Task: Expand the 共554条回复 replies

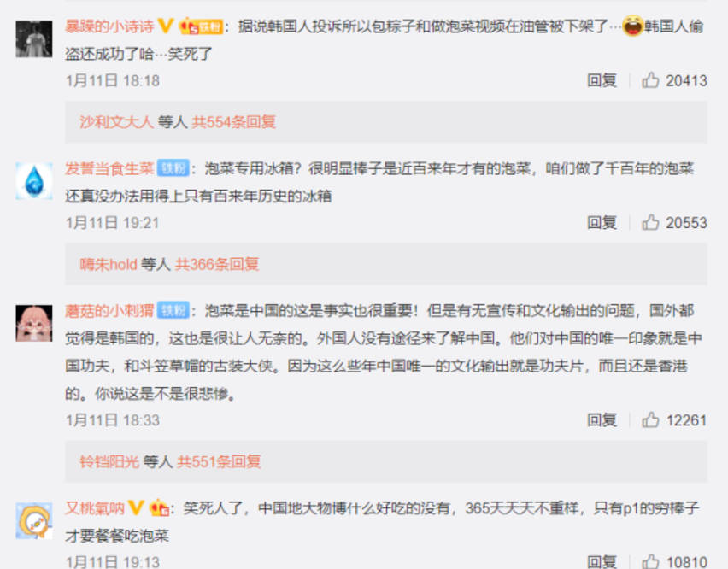Action: tap(234, 122)
